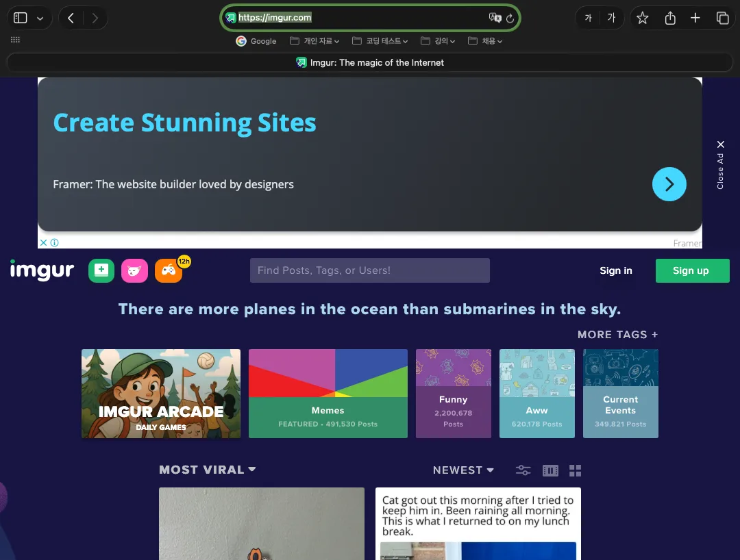Open the Google bookmark
The height and width of the screenshot is (560, 740).
[x=256, y=41]
